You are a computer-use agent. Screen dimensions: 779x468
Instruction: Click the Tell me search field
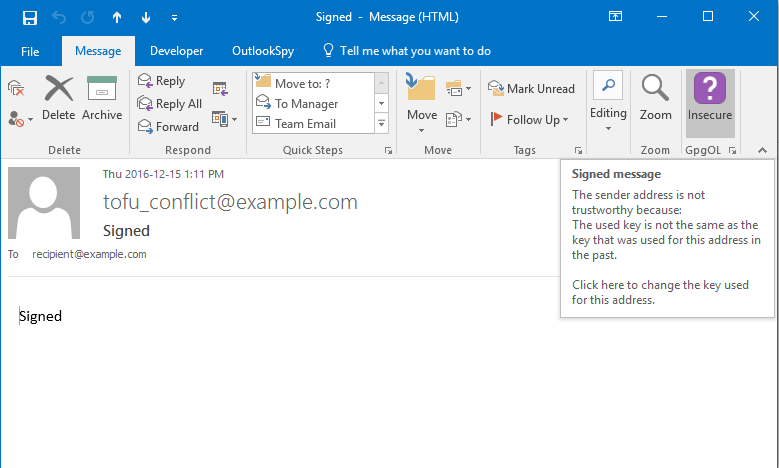[x=414, y=51]
